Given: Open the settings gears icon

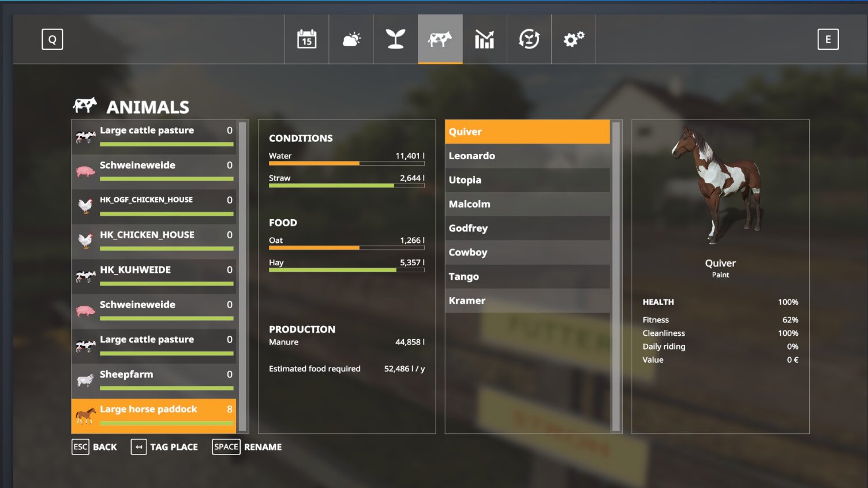Looking at the screenshot, I should point(573,39).
